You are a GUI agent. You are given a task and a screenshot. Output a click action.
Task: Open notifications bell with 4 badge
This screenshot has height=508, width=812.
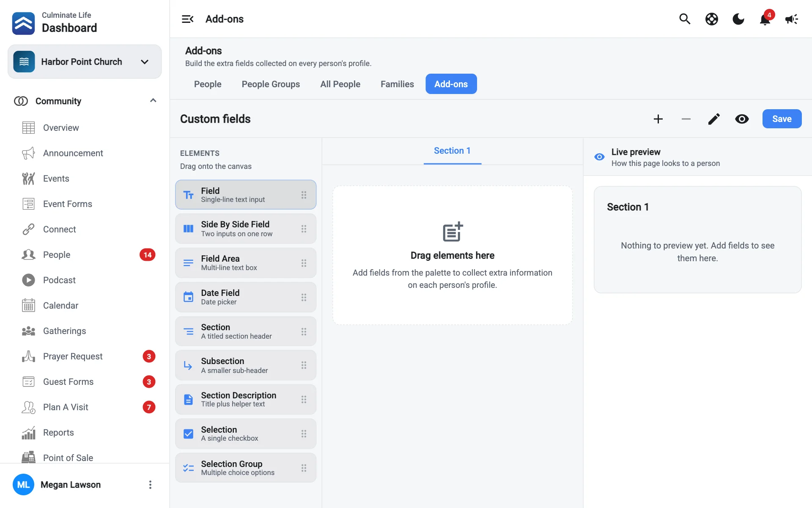pyautogui.click(x=765, y=19)
